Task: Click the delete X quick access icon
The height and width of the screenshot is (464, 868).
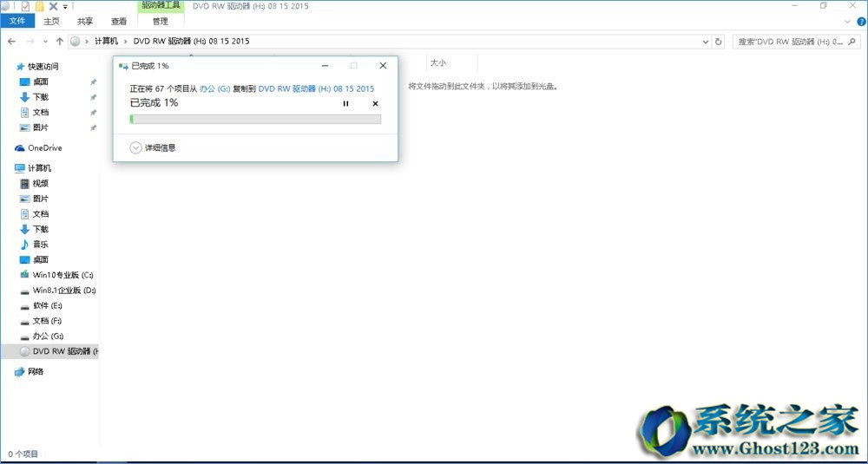Action: pos(53,6)
